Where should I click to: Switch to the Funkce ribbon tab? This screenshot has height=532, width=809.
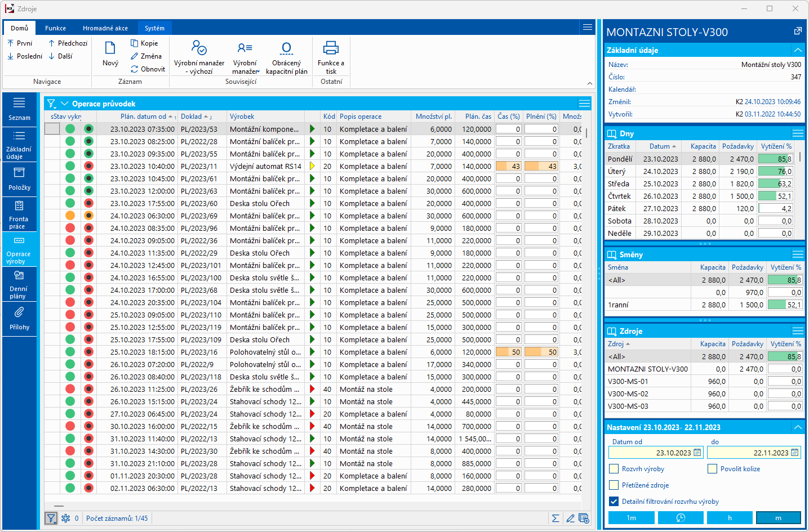click(x=55, y=28)
